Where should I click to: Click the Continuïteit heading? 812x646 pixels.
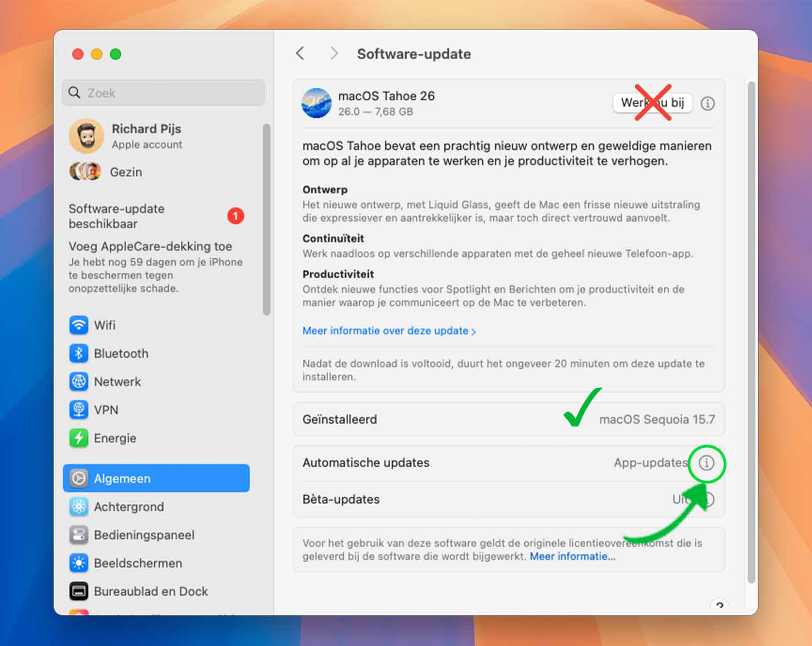tap(333, 239)
